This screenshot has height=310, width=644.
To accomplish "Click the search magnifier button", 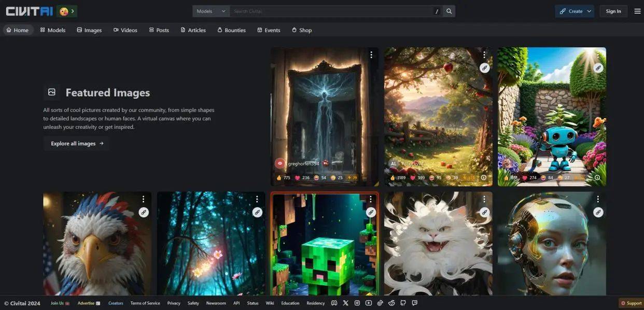I will (x=449, y=11).
